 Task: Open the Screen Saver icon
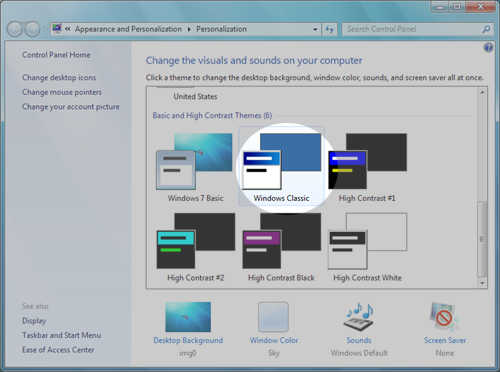[445, 317]
